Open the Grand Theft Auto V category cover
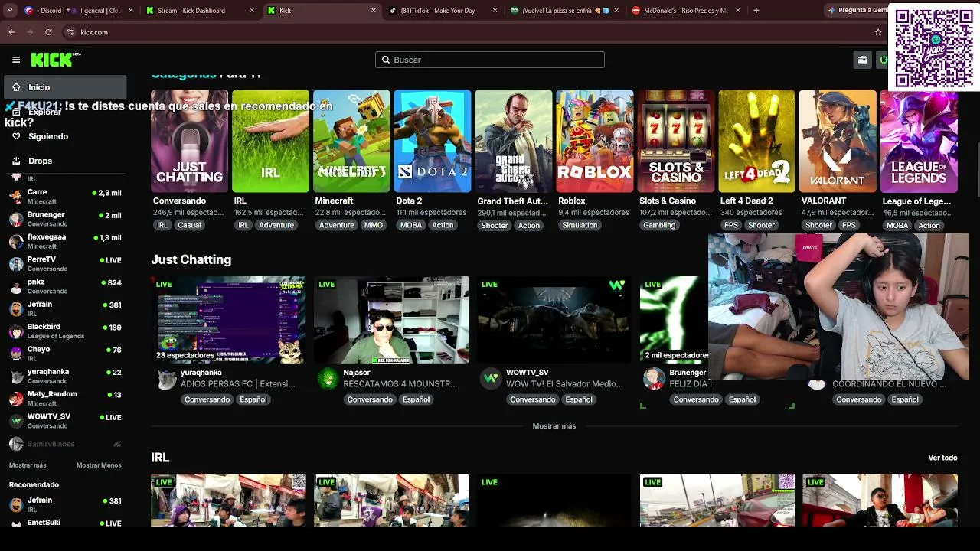 click(x=514, y=141)
